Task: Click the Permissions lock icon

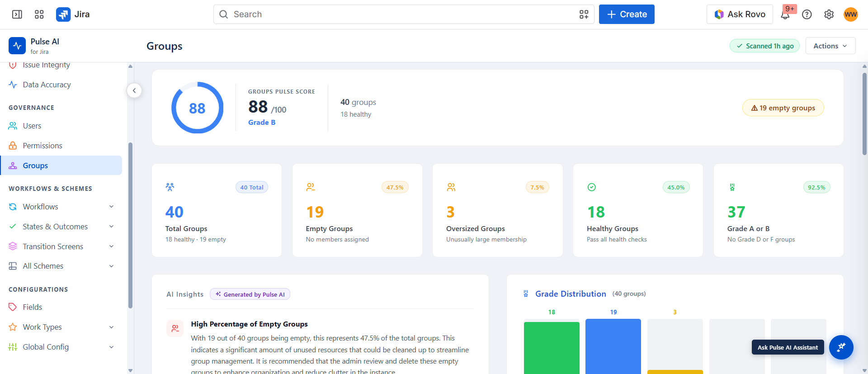Action: click(13, 146)
